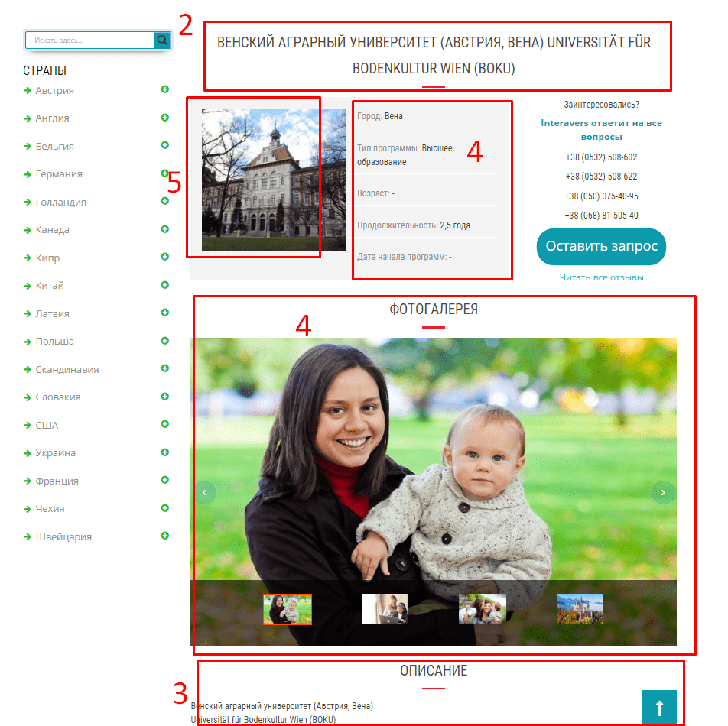The height and width of the screenshot is (726, 728).
Task: Go to previous gallery photo arrow
Action: (205, 493)
